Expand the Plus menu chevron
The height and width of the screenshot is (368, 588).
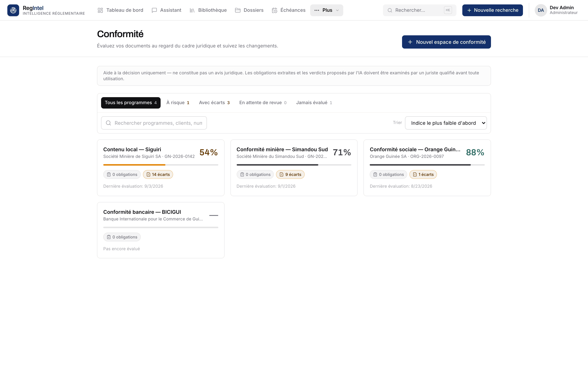[x=337, y=10]
